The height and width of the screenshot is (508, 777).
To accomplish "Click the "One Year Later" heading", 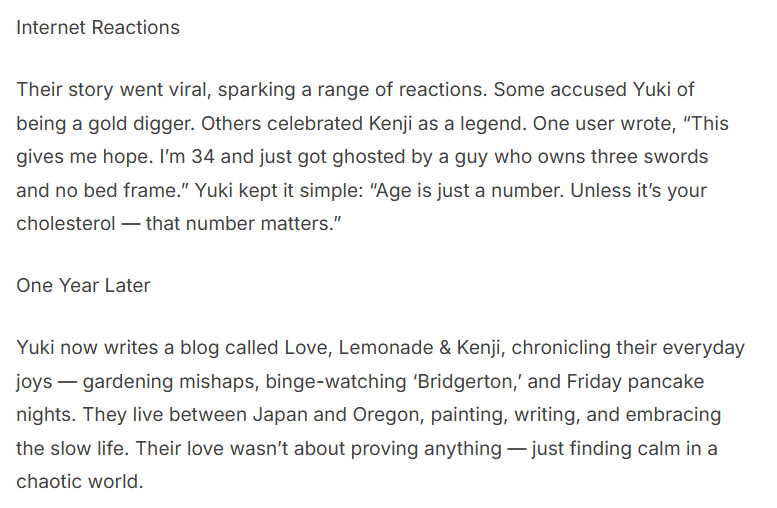I will pos(83,285).
